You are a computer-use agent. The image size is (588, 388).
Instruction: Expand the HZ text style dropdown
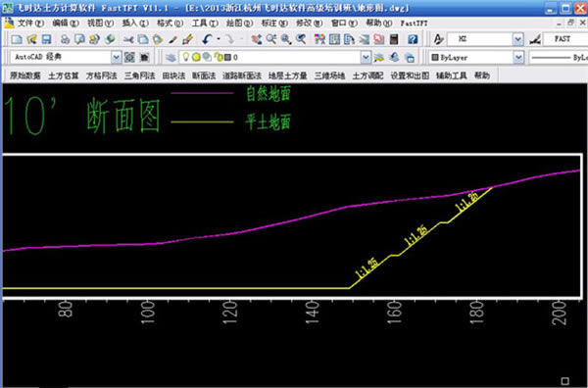pyautogui.click(x=517, y=39)
